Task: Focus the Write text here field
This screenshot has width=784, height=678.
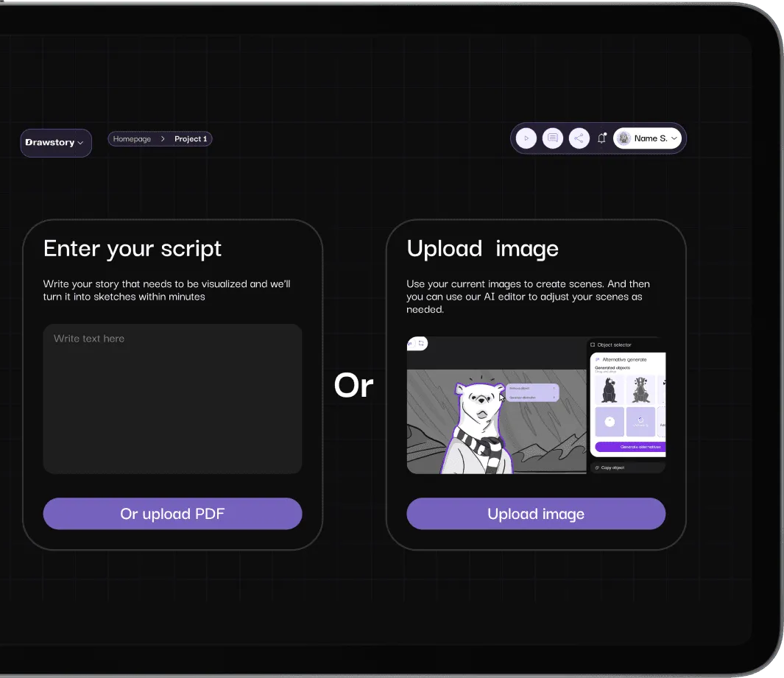Action: [x=172, y=398]
